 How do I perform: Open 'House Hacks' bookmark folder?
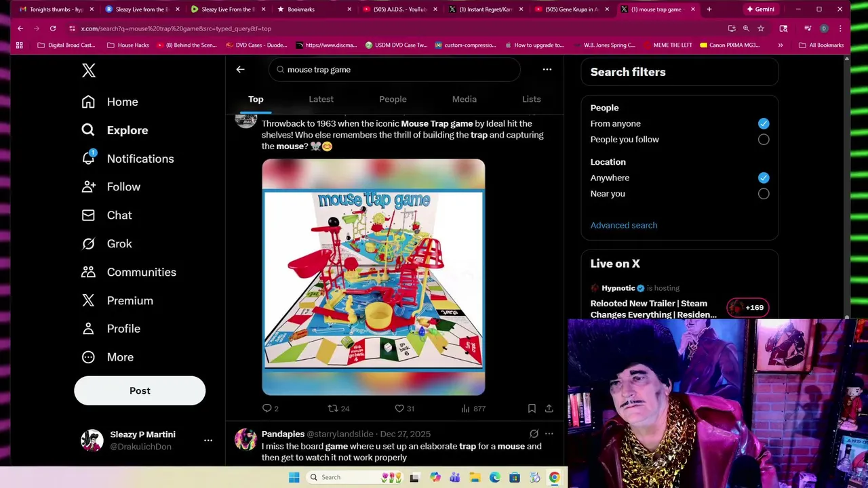128,45
